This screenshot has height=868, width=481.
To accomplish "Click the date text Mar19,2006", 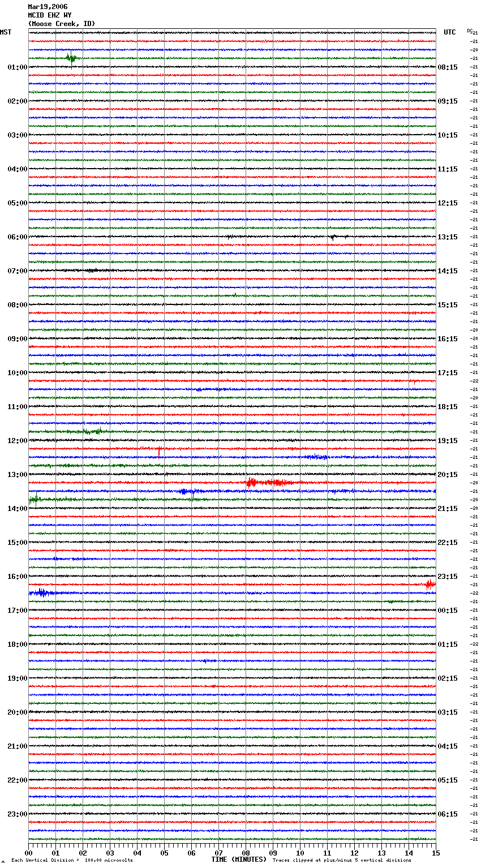I will click(48, 7).
